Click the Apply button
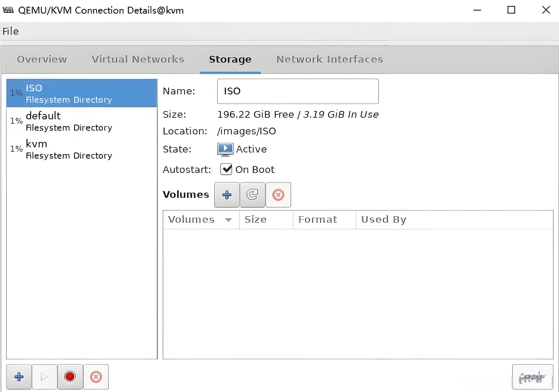Screen dimensions: 559x392 [x=533, y=377]
